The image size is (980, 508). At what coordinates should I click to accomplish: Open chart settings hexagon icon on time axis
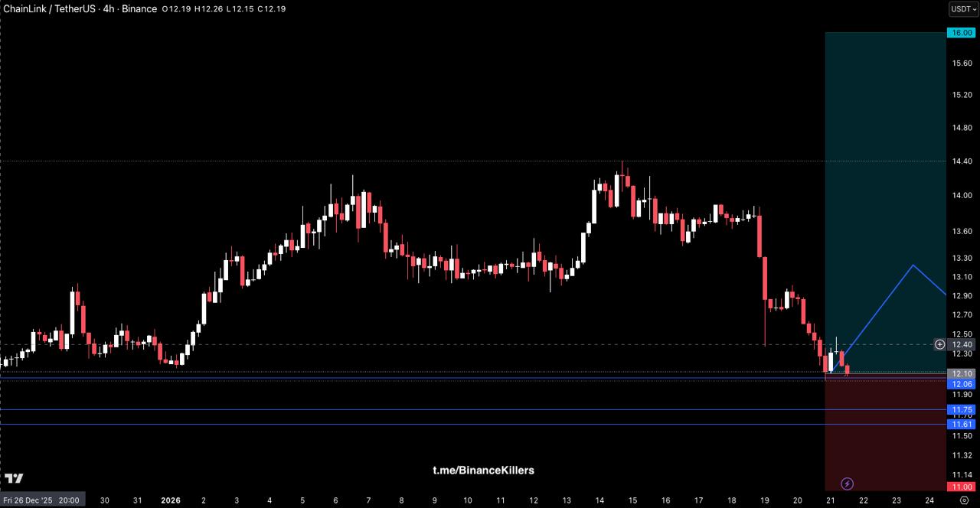[963, 500]
